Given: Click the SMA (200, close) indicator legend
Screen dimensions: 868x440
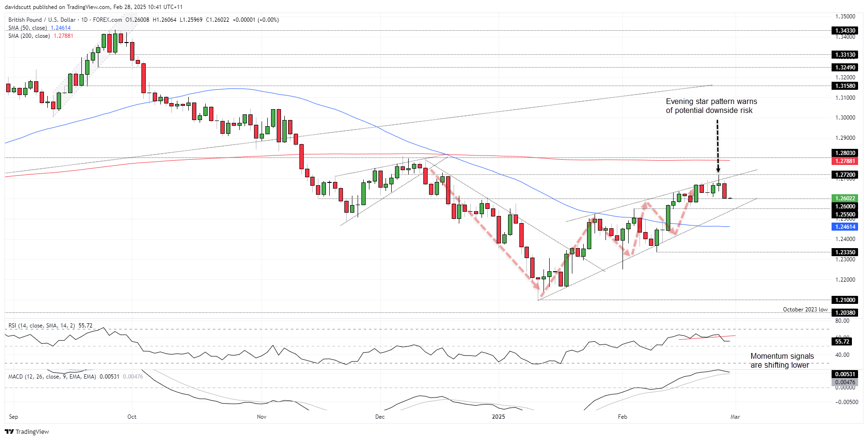Looking at the screenshot, I should (29, 36).
